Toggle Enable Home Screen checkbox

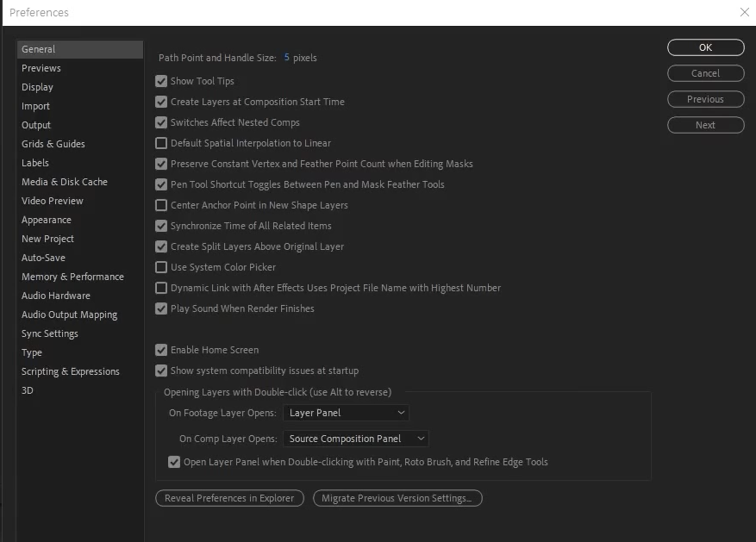coord(161,350)
